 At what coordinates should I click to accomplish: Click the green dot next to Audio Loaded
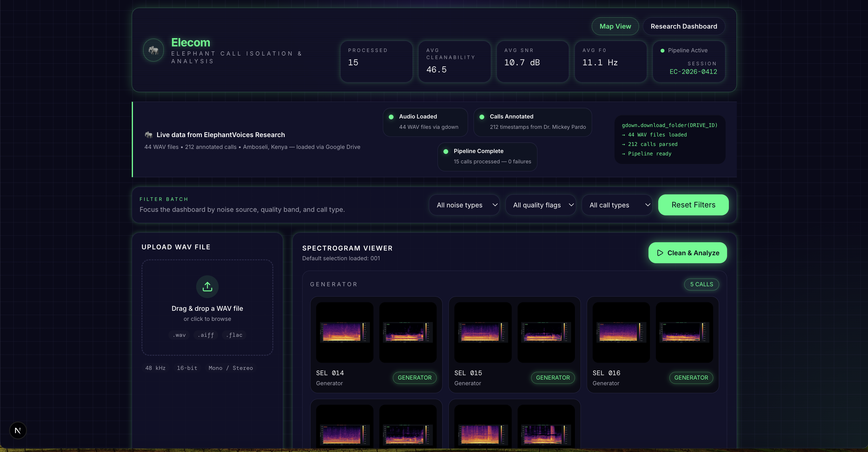pyautogui.click(x=391, y=117)
